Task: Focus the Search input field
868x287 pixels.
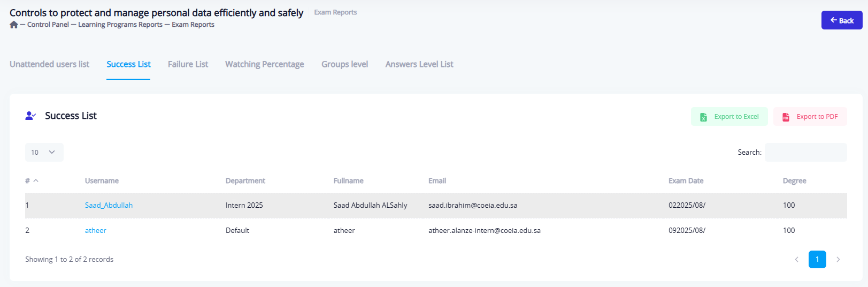Action: pos(806,152)
